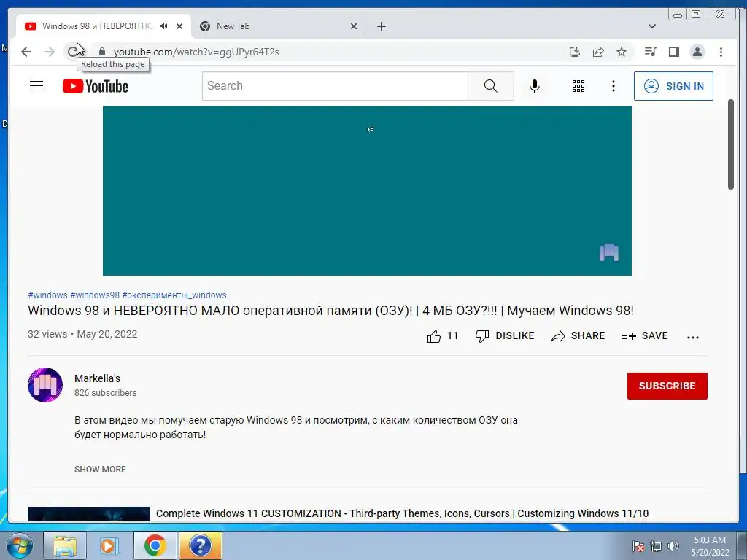Click the YouTube search magnifier button
Image resolution: width=747 pixels, height=560 pixels.
tap(491, 86)
